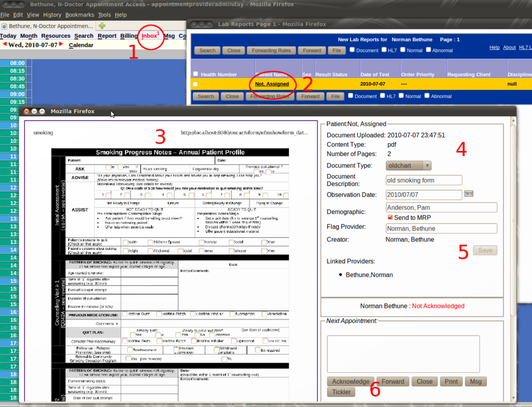Click the Msg button in the document window
Viewport: 532px width, 407px height.
click(x=476, y=382)
